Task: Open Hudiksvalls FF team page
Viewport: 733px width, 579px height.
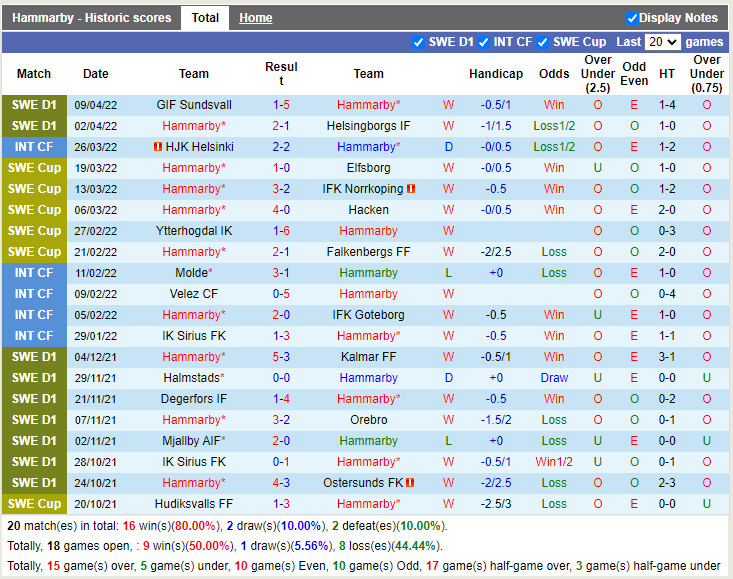Action: [194, 504]
